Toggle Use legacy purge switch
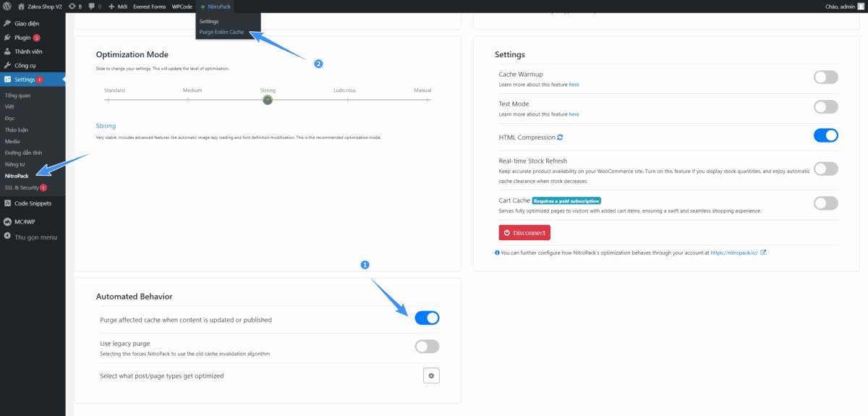Screen dimensions: 868x416 [x=427, y=347]
